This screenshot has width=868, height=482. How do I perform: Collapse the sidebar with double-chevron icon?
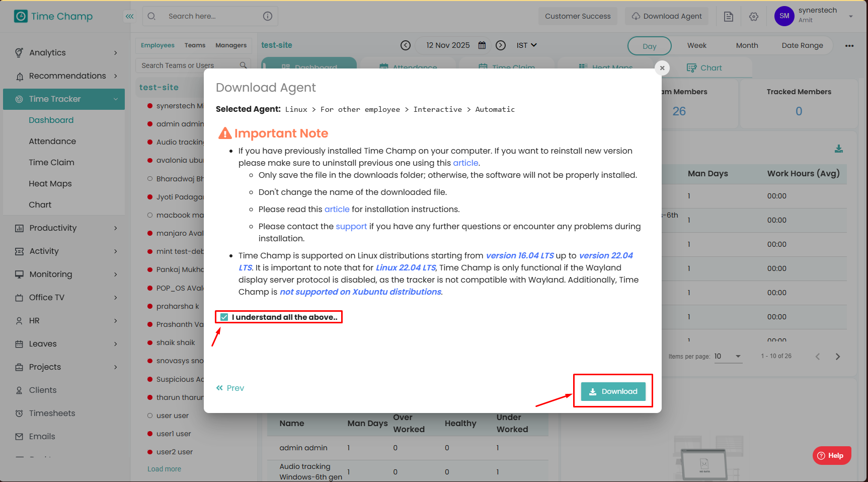[x=130, y=16]
